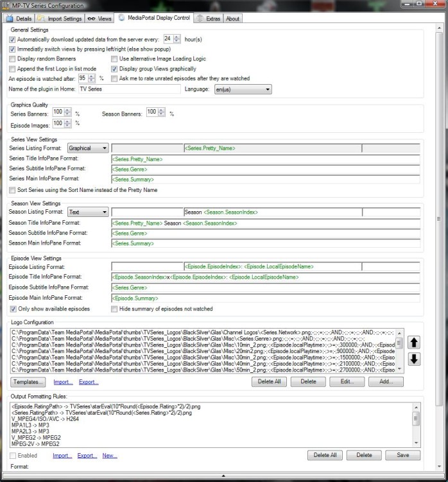The height and width of the screenshot is (482, 448).
Task: Click the formatting rules list scrollbar
Action: point(416,425)
